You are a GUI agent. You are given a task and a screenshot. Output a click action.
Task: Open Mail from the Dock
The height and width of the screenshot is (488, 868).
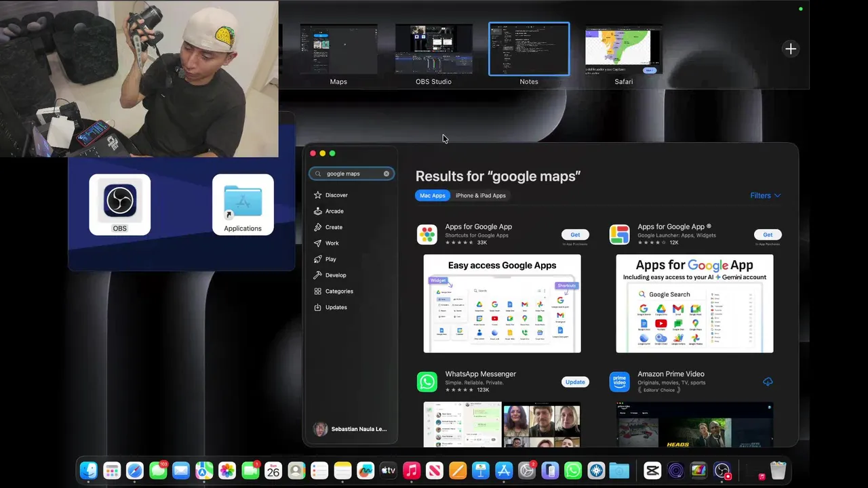pos(181,470)
